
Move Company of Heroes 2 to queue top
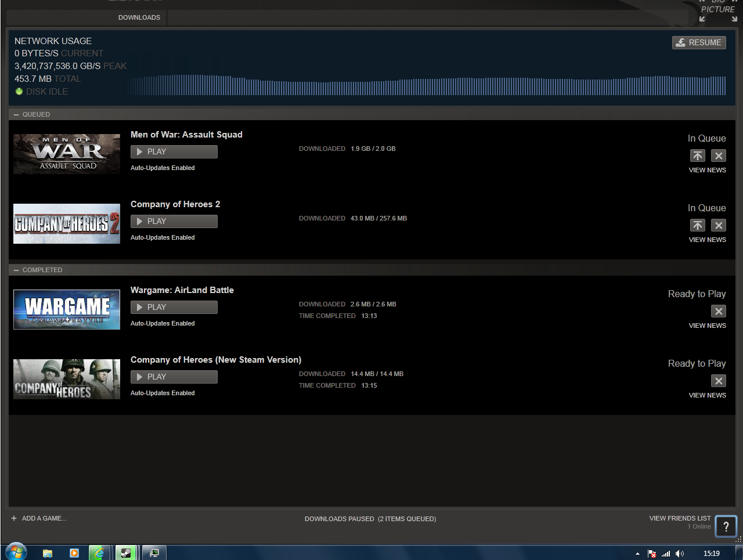point(697,225)
